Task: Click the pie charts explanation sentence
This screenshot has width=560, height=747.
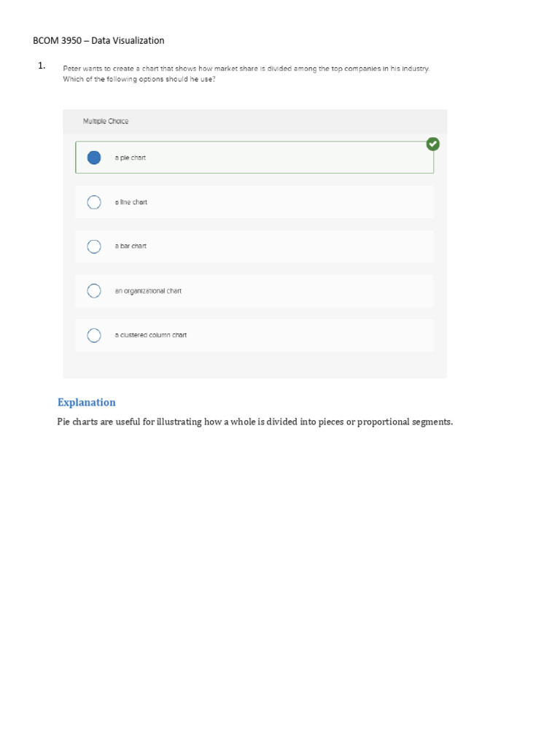Action: (x=255, y=422)
